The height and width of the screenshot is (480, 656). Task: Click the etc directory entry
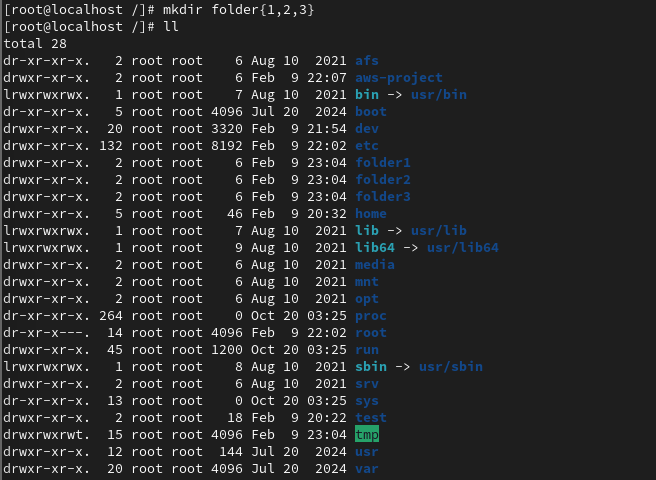tap(367, 146)
